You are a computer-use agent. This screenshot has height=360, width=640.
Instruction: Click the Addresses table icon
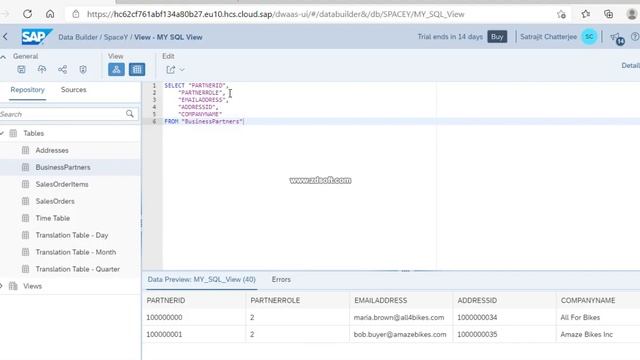click(25, 150)
